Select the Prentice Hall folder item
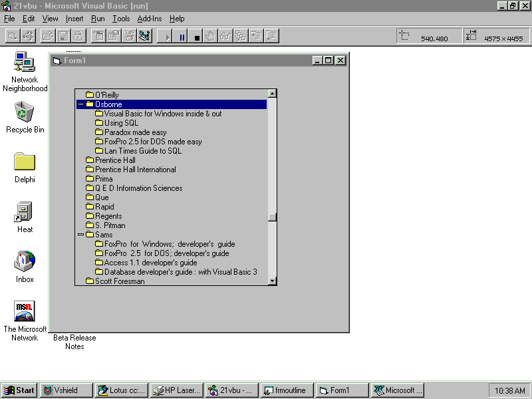The width and height of the screenshot is (532, 399). [x=114, y=160]
